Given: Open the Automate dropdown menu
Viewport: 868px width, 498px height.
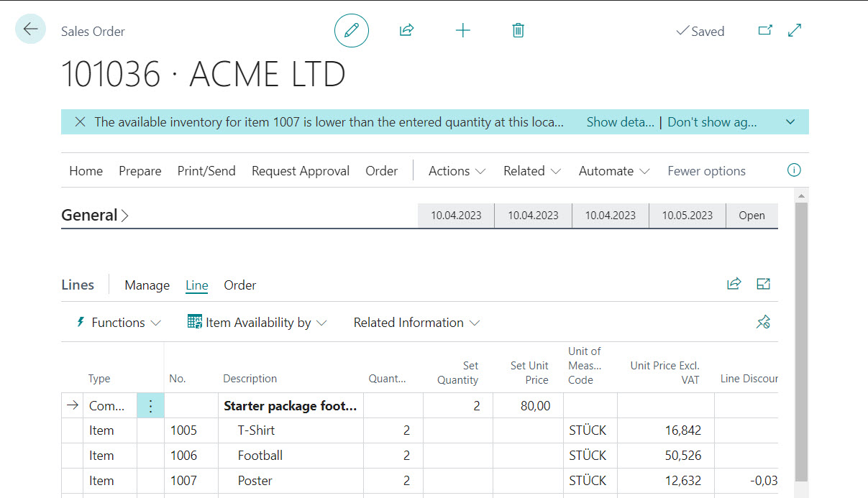Looking at the screenshot, I should [614, 171].
